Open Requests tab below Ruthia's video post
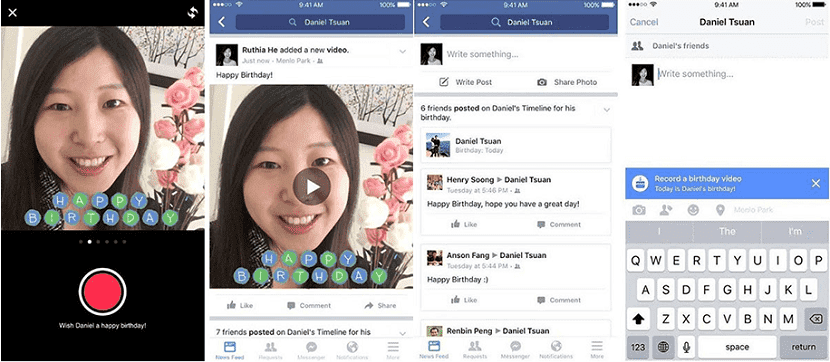 [x=270, y=350]
